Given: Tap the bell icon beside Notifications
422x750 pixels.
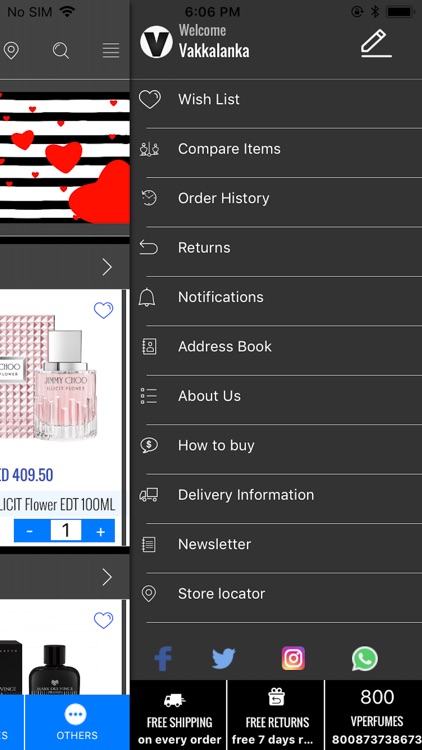Looking at the screenshot, I should coord(147,297).
